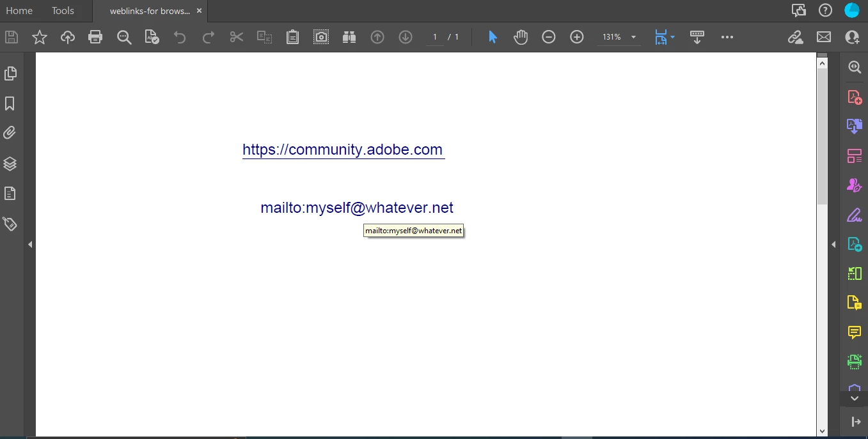The image size is (868, 439).
Task: Expand left navigation pane arrow
Action: 30,244
